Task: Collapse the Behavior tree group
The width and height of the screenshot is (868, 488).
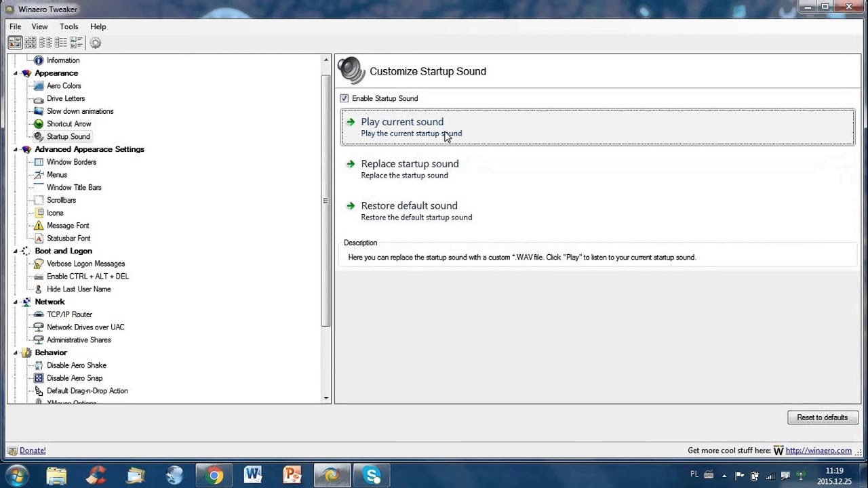Action: pyautogui.click(x=16, y=352)
